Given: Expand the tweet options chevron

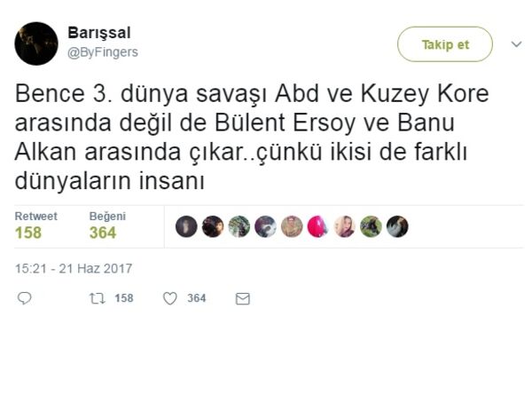Looking at the screenshot, I should pos(516,44).
